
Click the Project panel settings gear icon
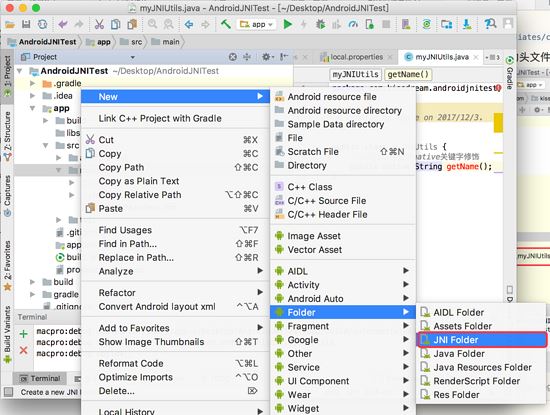point(267,57)
